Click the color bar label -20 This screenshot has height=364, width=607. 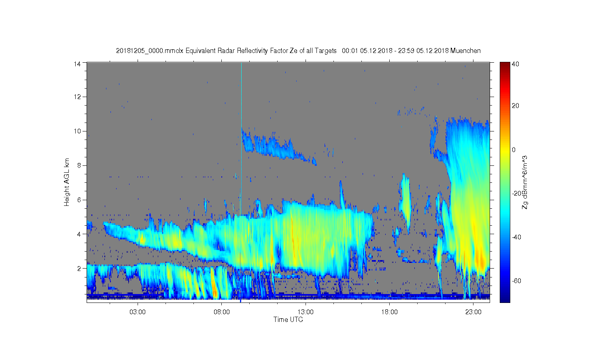click(516, 193)
